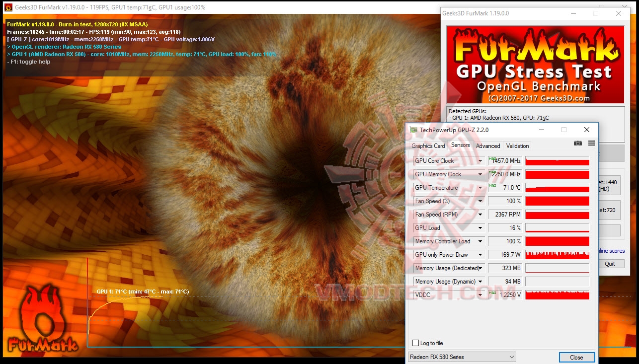Screen dimensions: 639x364
Task: Open the Radeon RX 580 Series device selector
Action: pos(461,357)
